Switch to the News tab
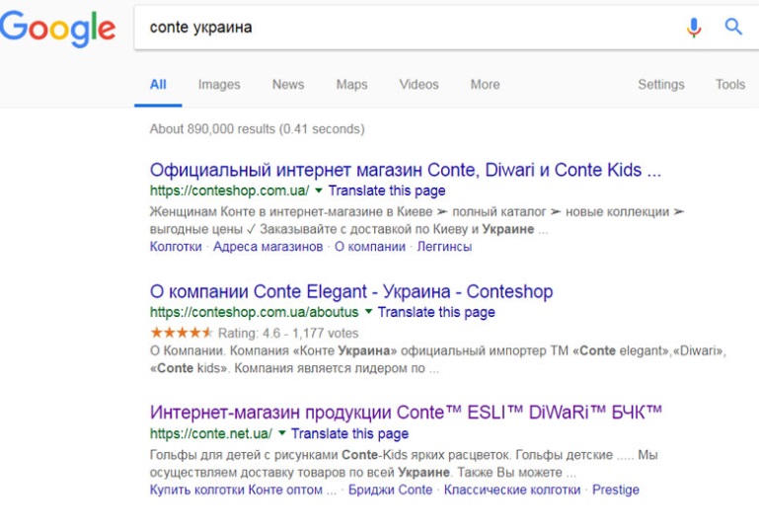Screen dimensions: 759x532 288,85
